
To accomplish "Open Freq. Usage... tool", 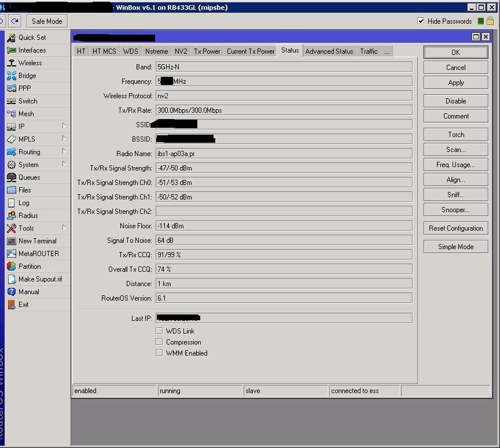I will (x=455, y=165).
